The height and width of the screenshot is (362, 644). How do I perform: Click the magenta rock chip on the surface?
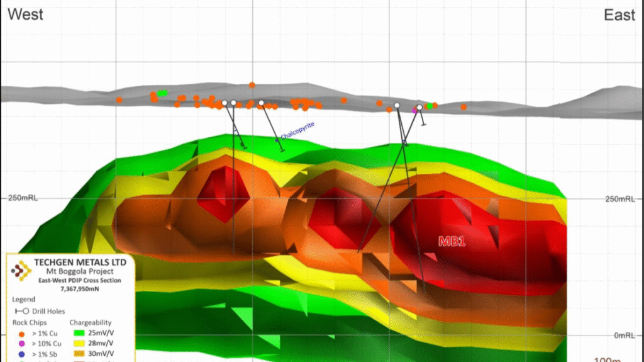tap(414, 110)
